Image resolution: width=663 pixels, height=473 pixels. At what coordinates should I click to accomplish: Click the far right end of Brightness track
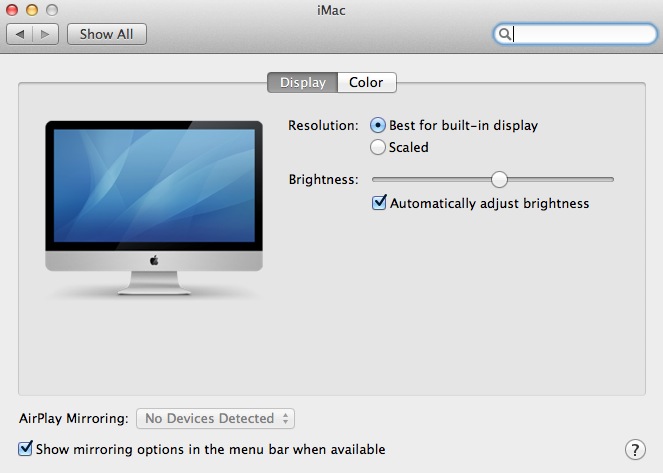coord(611,179)
